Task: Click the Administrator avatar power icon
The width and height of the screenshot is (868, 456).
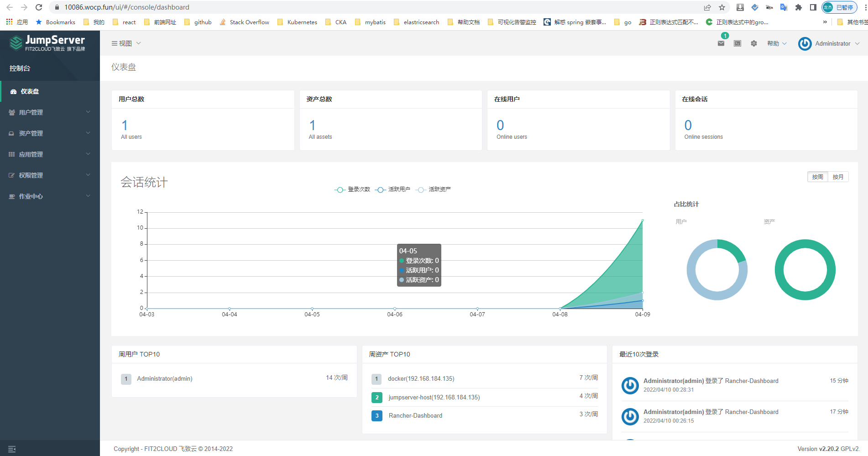Action: (805, 43)
